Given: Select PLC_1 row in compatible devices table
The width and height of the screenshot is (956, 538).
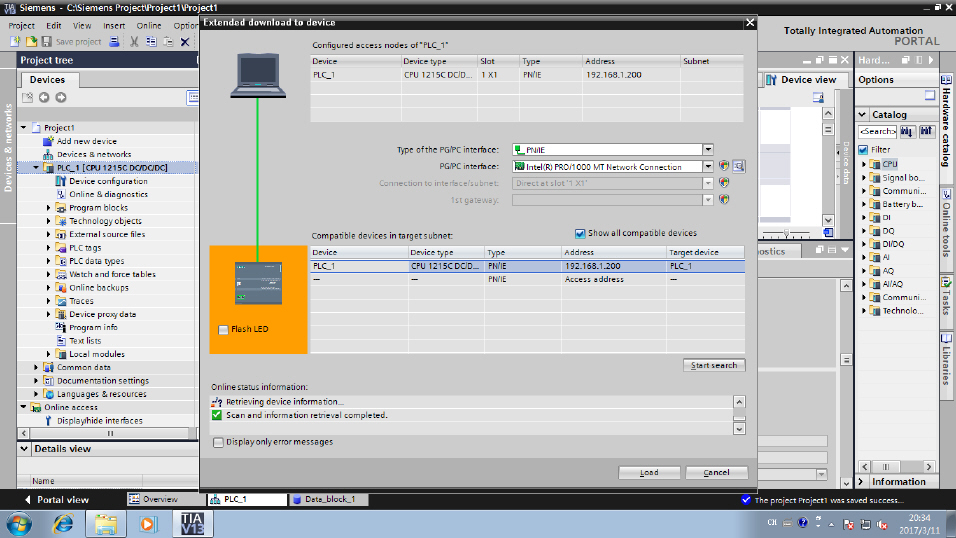Looking at the screenshot, I should (x=527, y=266).
